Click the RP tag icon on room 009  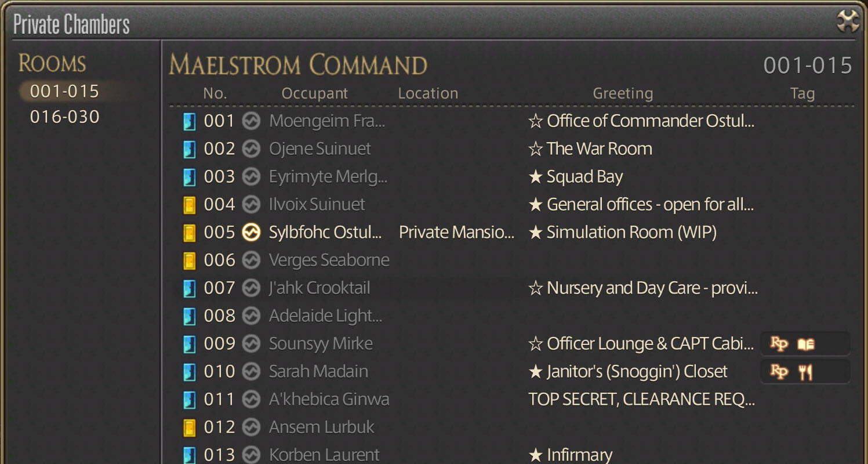coord(779,344)
